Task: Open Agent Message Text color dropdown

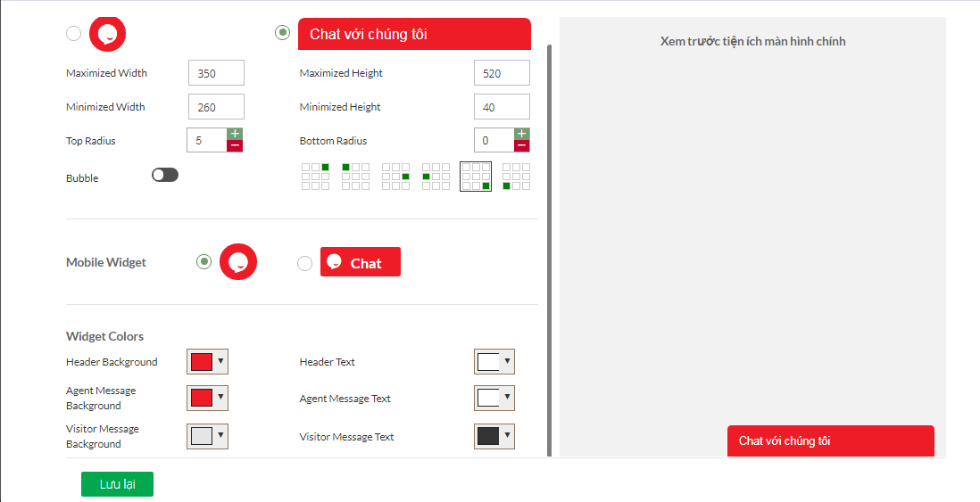Action: (x=507, y=398)
